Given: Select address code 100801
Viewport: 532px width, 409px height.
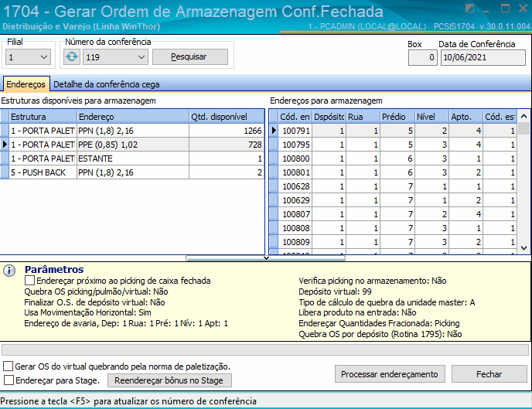Looking at the screenshot, I should [x=295, y=172].
